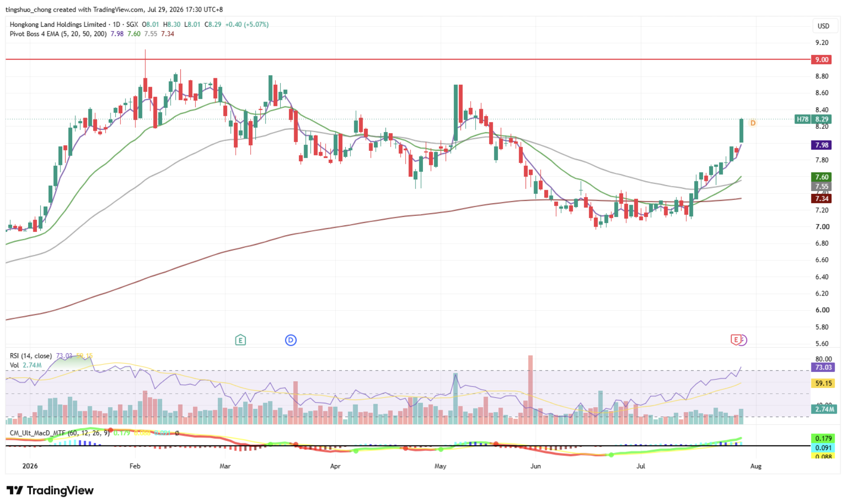Click the 8.29 last price axis label
846x504 pixels.
tap(822, 119)
